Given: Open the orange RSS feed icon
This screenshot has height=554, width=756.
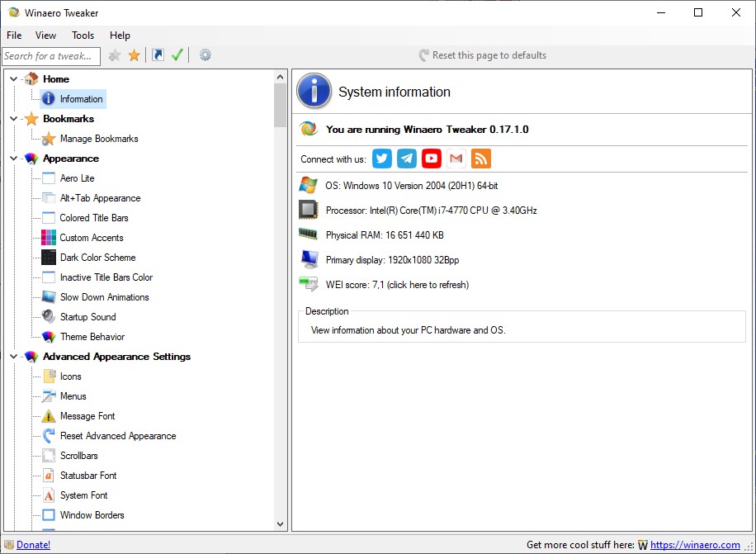Looking at the screenshot, I should point(480,159).
